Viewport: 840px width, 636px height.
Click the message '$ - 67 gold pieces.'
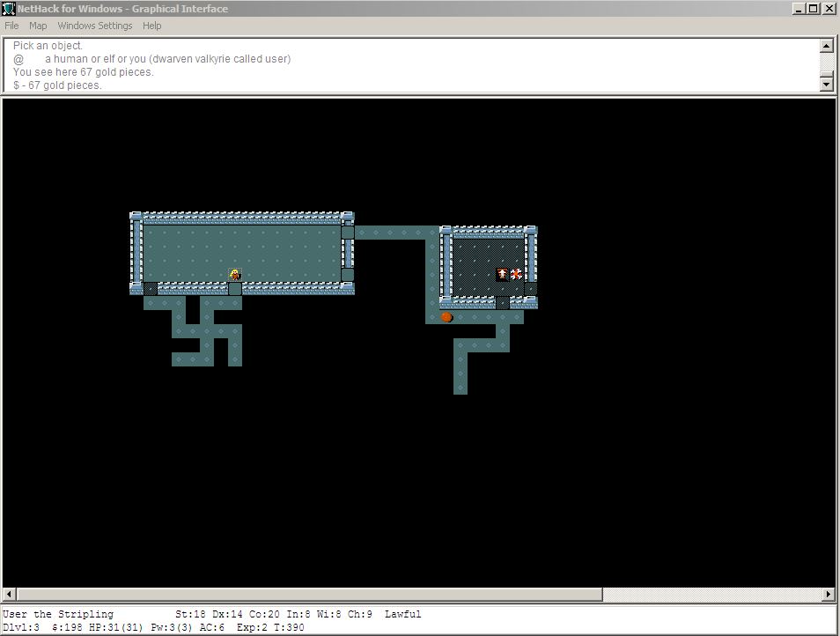57,85
